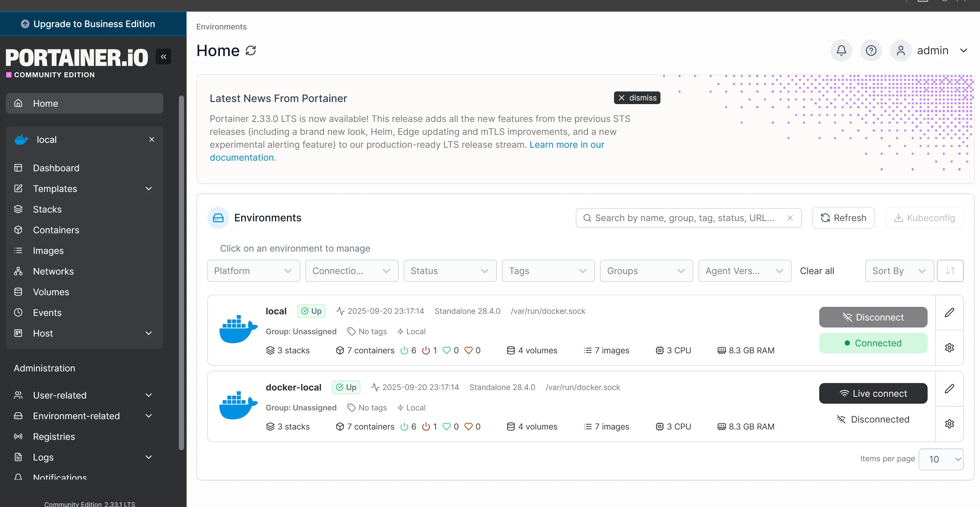Edit the docker-local environment with pencil icon
This screenshot has height=507, width=980.
point(949,389)
